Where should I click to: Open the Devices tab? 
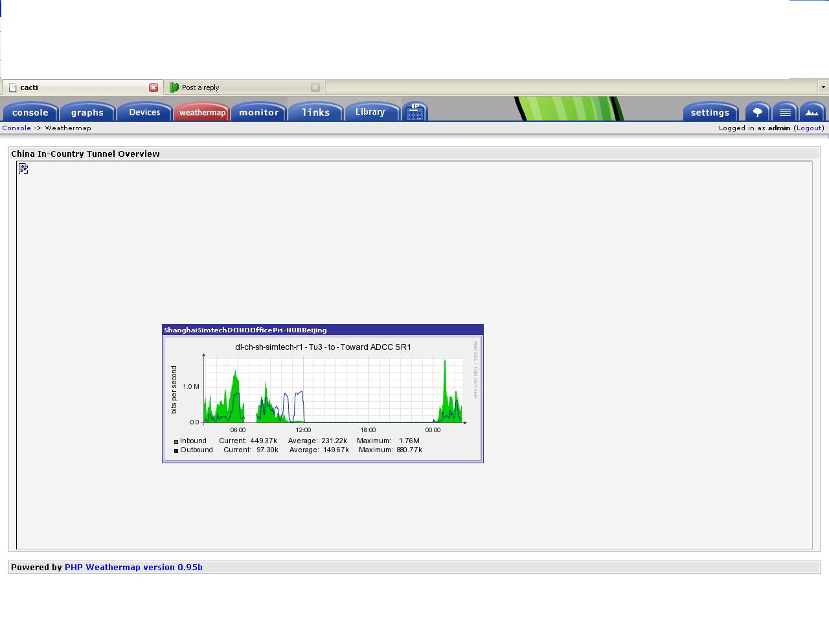(144, 112)
